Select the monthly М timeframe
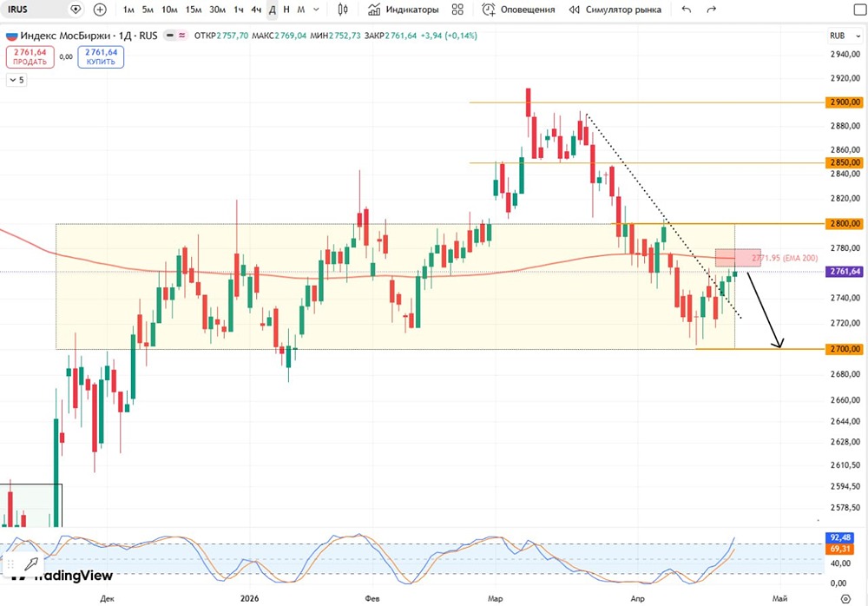 pos(300,10)
